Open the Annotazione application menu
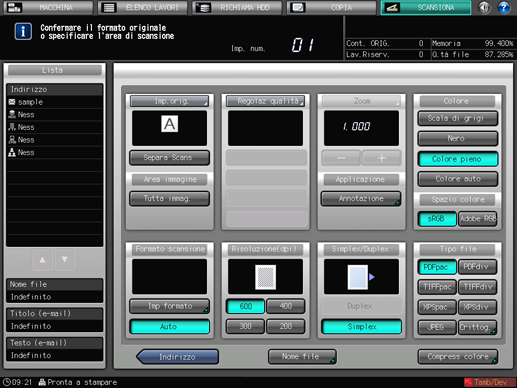This screenshot has height=388, width=517. (361, 198)
